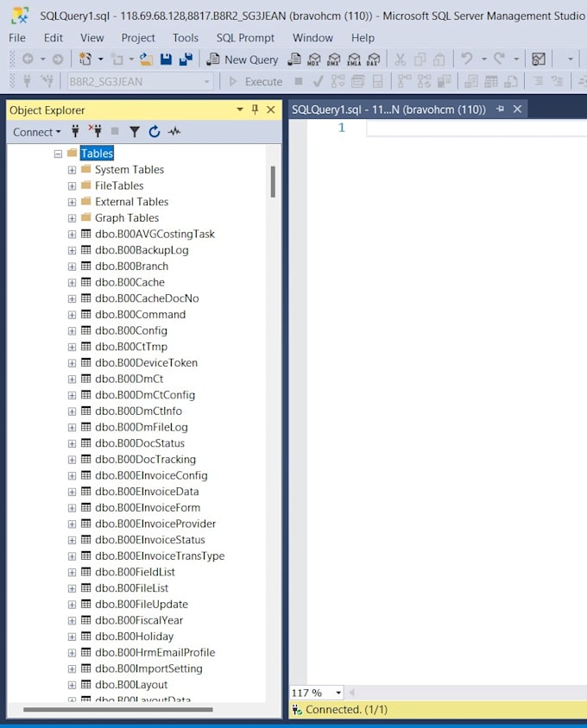
Task: Close the SQLQuery1.sql tab
Action: (517, 109)
